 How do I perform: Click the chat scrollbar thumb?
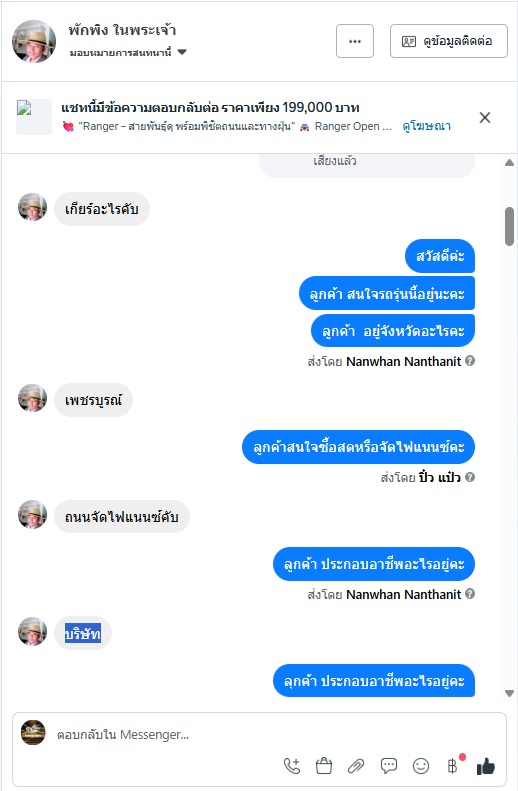point(509,226)
